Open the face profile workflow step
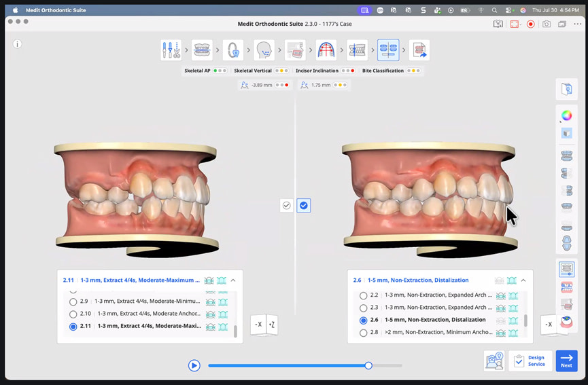Viewport: 588px width, 385px height. tap(264, 50)
